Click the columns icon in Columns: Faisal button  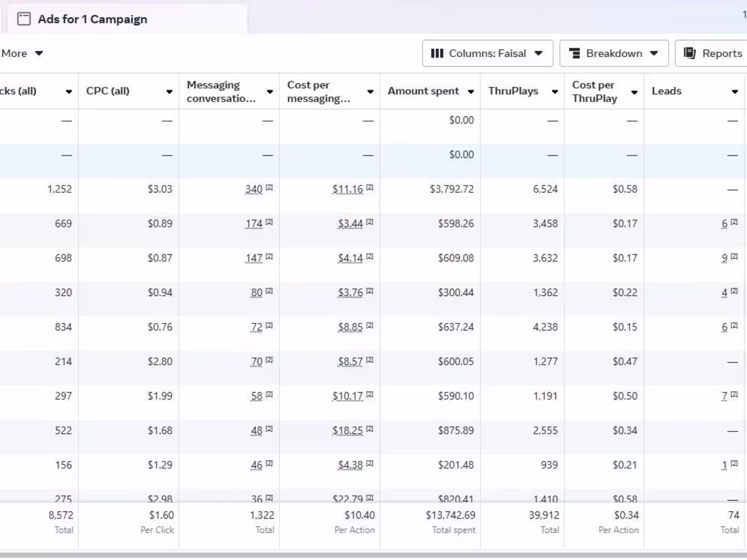click(x=437, y=54)
